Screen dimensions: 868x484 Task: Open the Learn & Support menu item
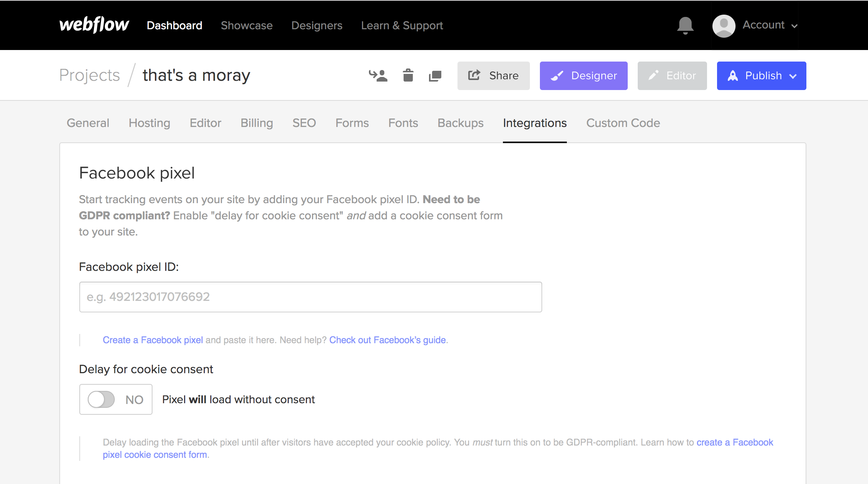[402, 25]
